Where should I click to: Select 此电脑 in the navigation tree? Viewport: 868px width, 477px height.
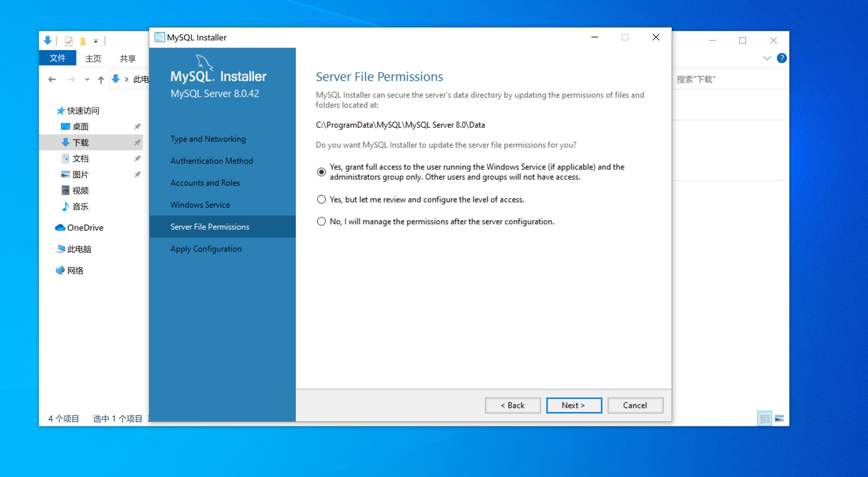[79, 250]
